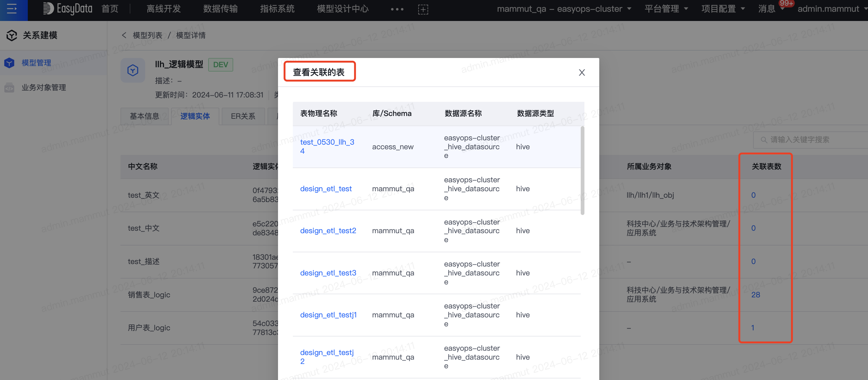The height and width of the screenshot is (380, 868).
Task: Open the 离线开发 menu item
Action: [x=164, y=9]
